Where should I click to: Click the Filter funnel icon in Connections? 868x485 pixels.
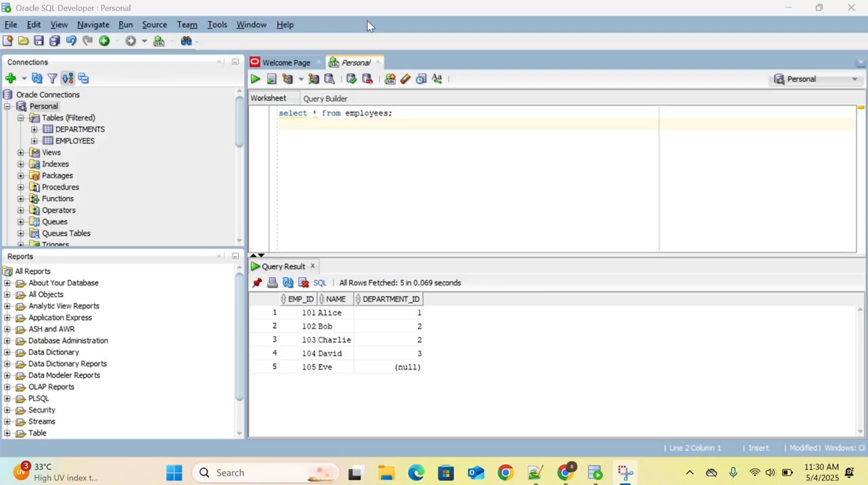(x=52, y=79)
